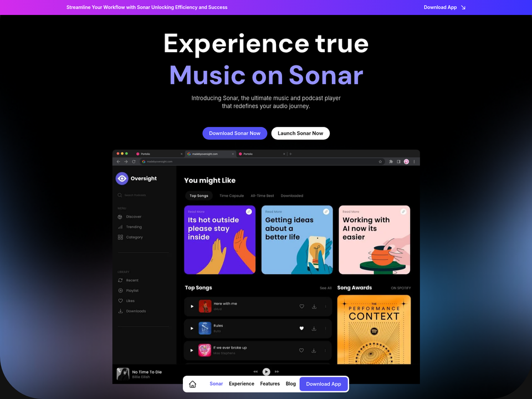532x399 pixels.
Task: Click the extensions puzzle icon in browser
Action: [391, 162]
